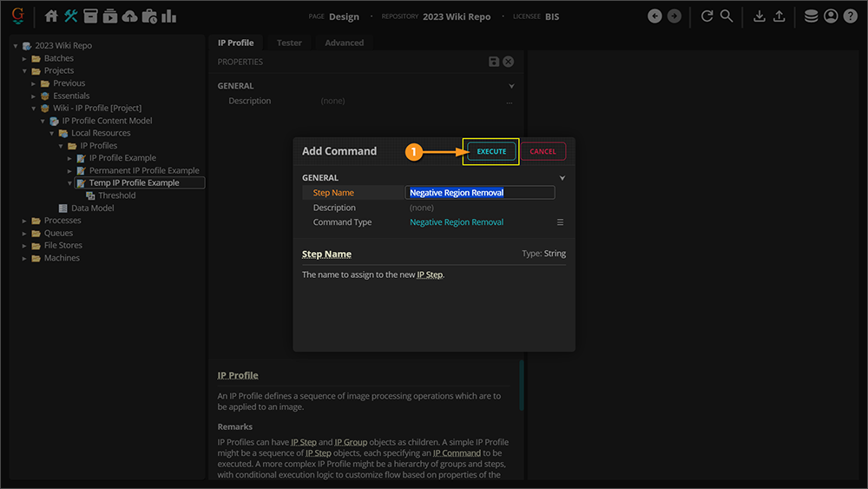868x489 pixels.
Task: Click the refresh icon in top bar
Action: 707,16
